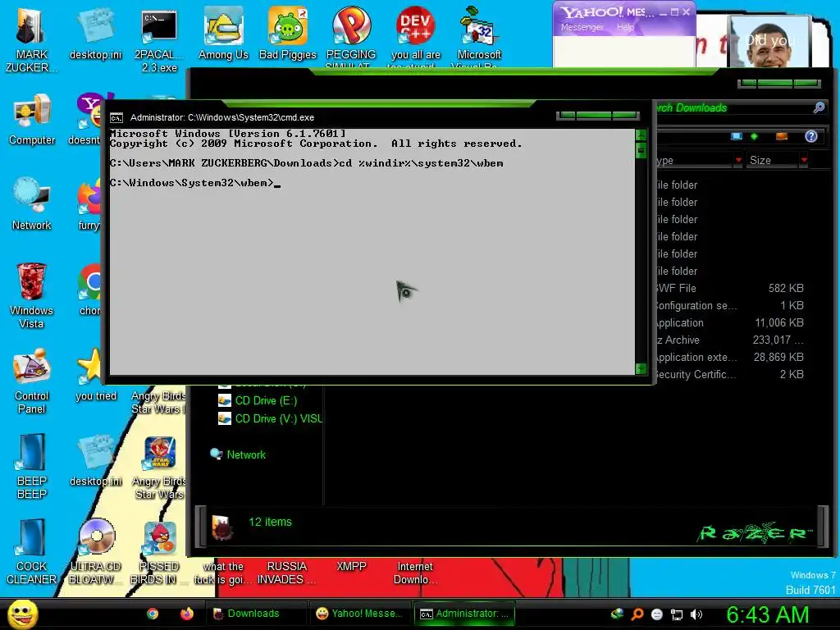
Task: Select the Application exte... 28,869 KB row
Action: tap(730, 357)
